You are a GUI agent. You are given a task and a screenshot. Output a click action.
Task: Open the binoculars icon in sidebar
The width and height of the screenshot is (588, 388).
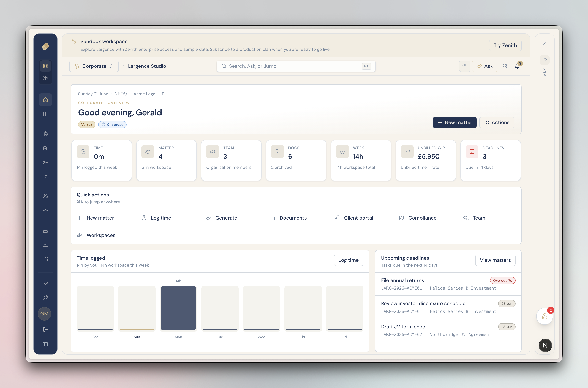(x=45, y=211)
